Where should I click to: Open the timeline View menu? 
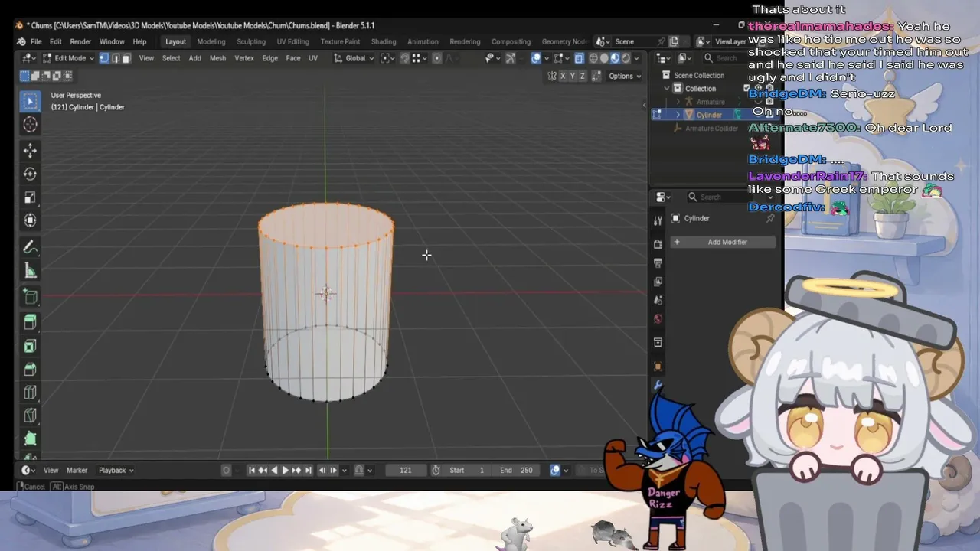(51, 470)
